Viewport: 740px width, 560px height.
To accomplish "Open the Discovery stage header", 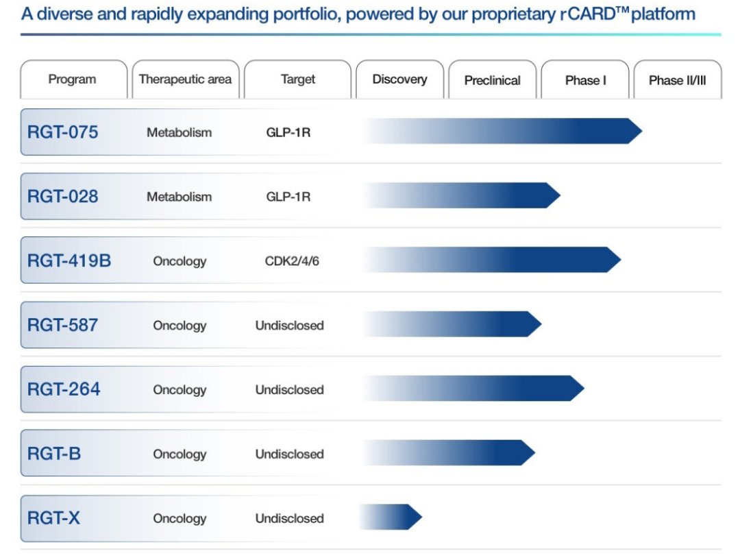I will (x=399, y=80).
